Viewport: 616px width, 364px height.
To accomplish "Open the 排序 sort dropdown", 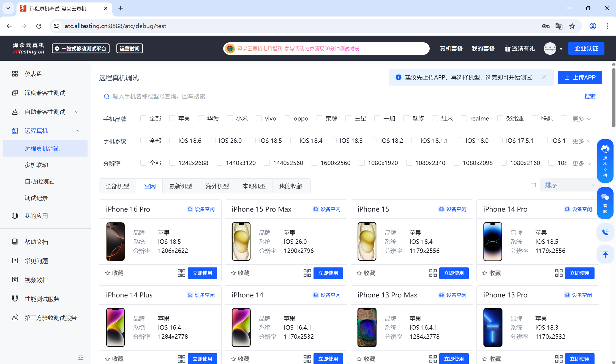I will pos(569,185).
